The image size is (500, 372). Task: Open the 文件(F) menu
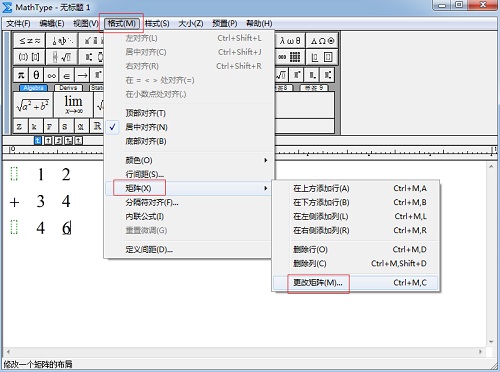(x=18, y=23)
